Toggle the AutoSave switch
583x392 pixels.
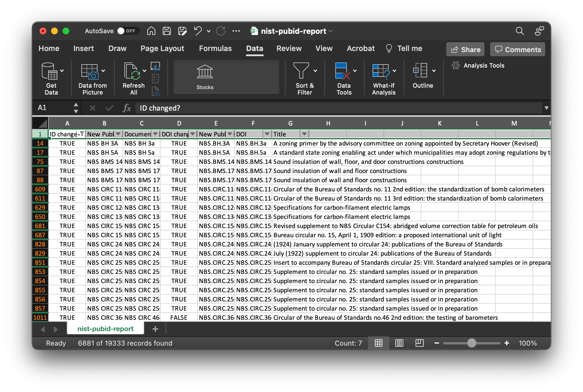pos(128,31)
